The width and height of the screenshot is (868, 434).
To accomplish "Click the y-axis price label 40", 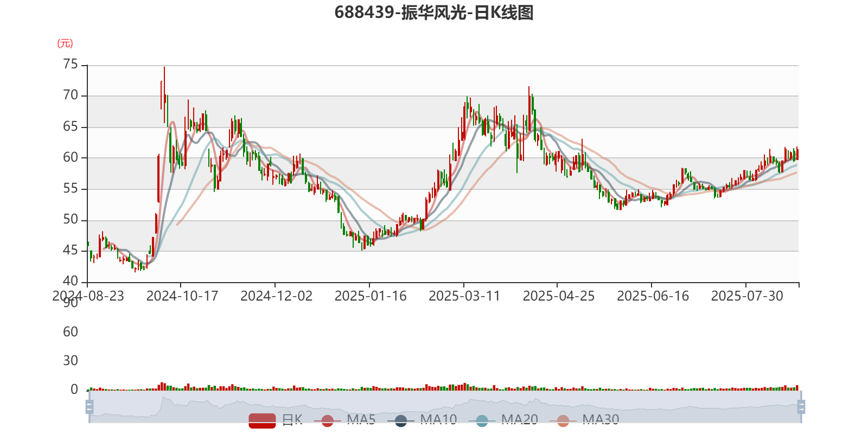I will coord(71,282).
